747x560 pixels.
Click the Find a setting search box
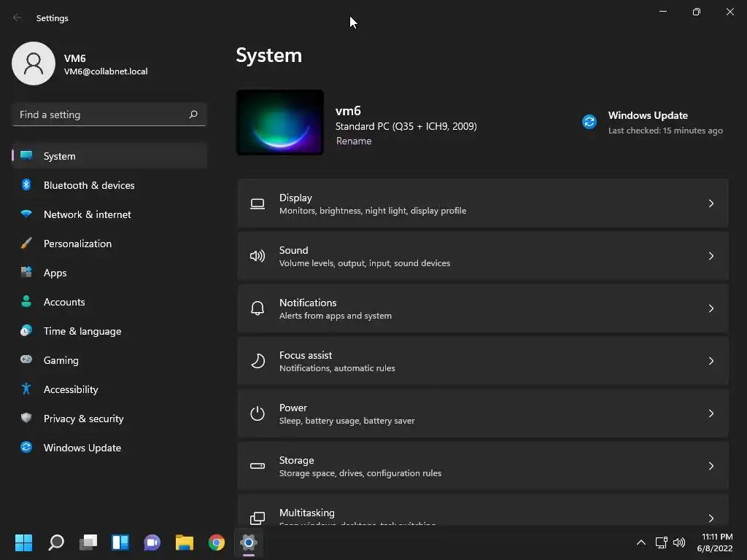point(109,114)
